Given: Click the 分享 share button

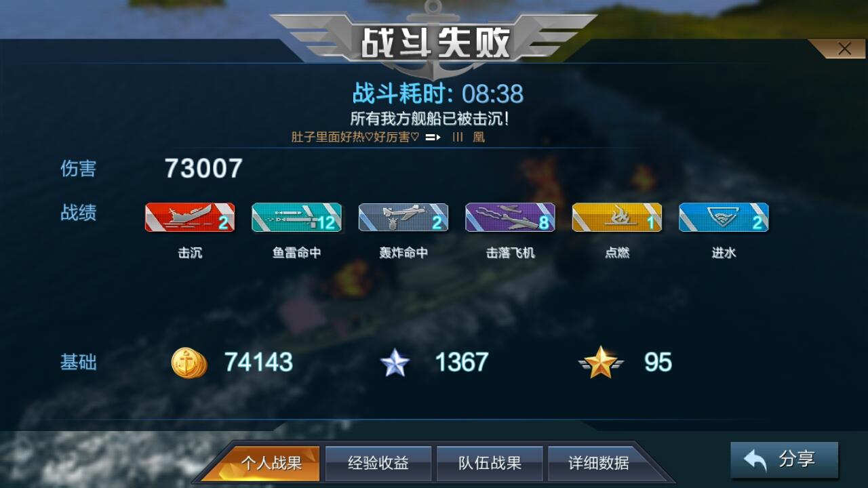Looking at the screenshot, I should tap(785, 460).
